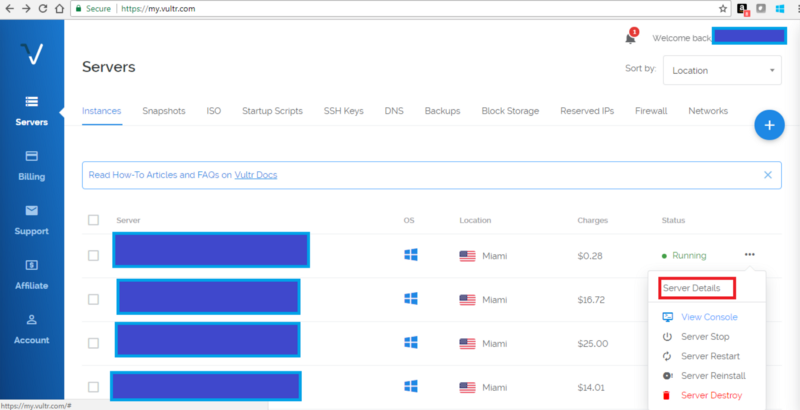Image resolution: width=800 pixels, height=410 pixels.
Task: Open the Account sidebar section
Action: click(32, 329)
